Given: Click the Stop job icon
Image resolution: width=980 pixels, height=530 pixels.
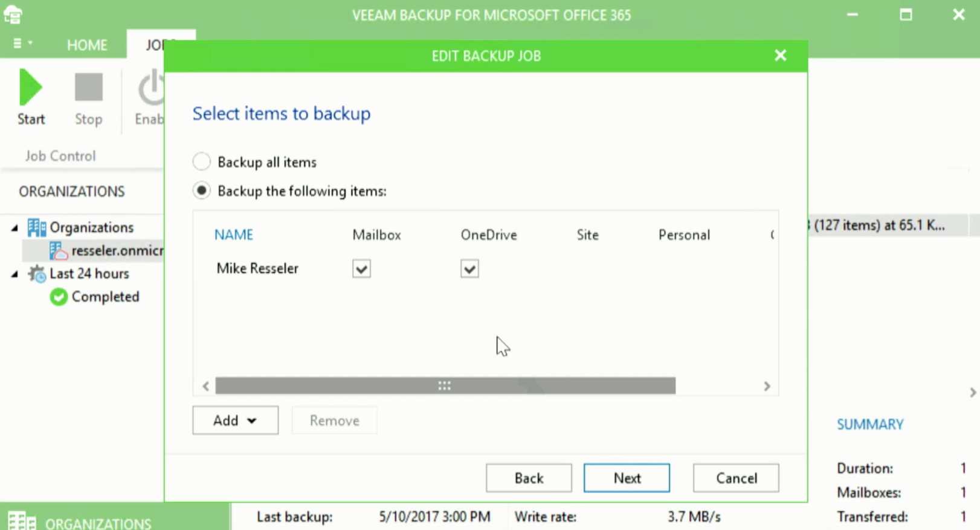Looking at the screenshot, I should pos(88,87).
